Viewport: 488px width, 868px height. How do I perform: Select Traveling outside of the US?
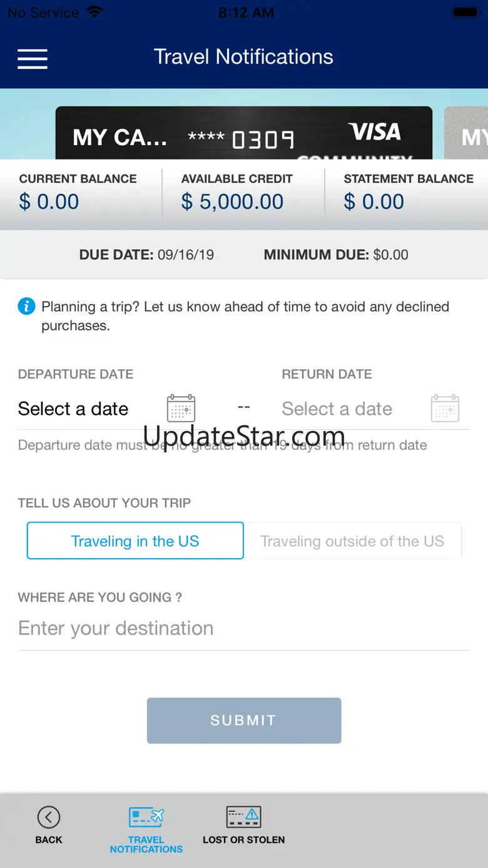point(352,541)
